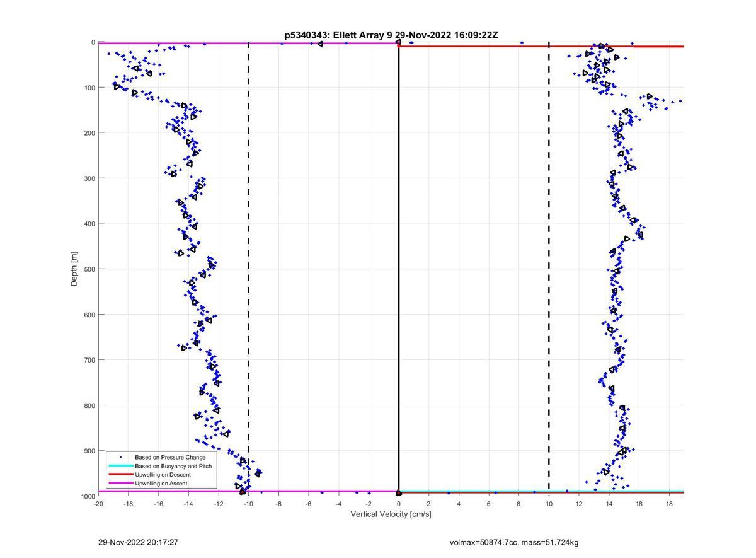This screenshot has width=756, height=558.
Task: Click the 'Depth [m]' y-axis label
Action: (x=74, y=269)
